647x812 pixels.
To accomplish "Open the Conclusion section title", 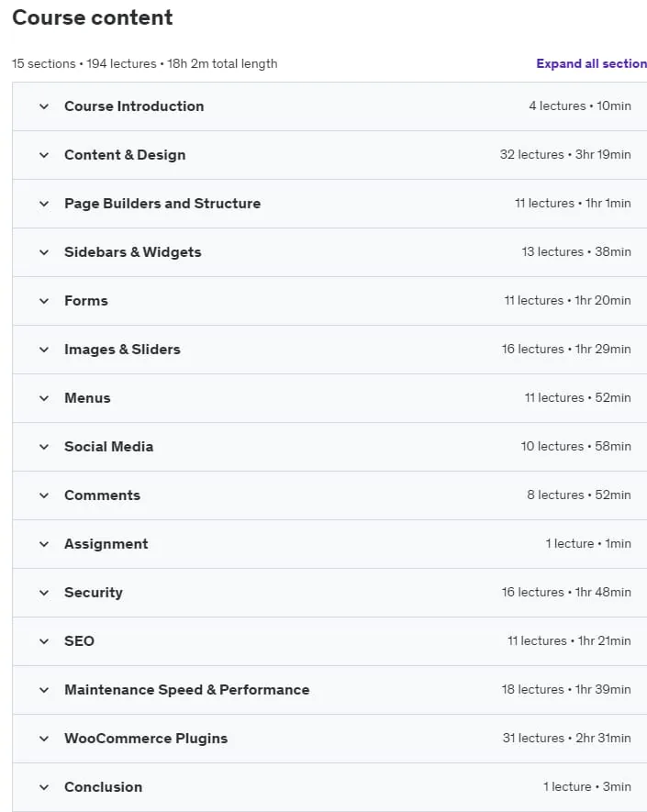I will (x=103, y=787).
